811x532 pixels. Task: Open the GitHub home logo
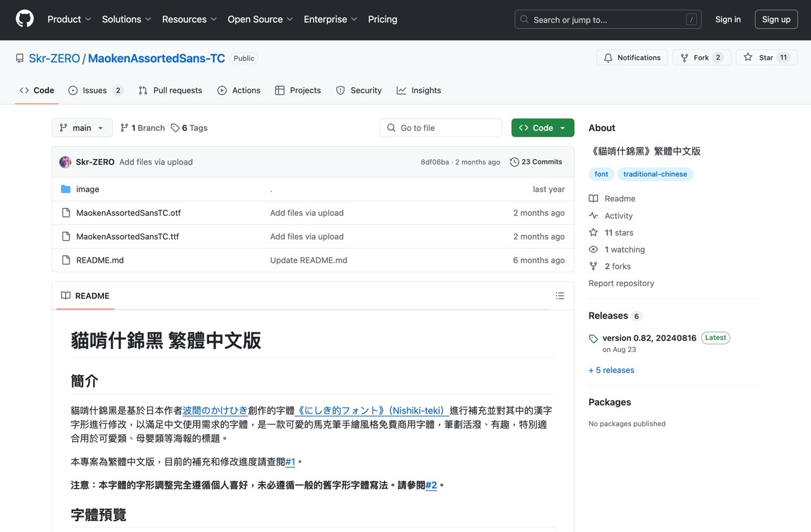(25, 19)
